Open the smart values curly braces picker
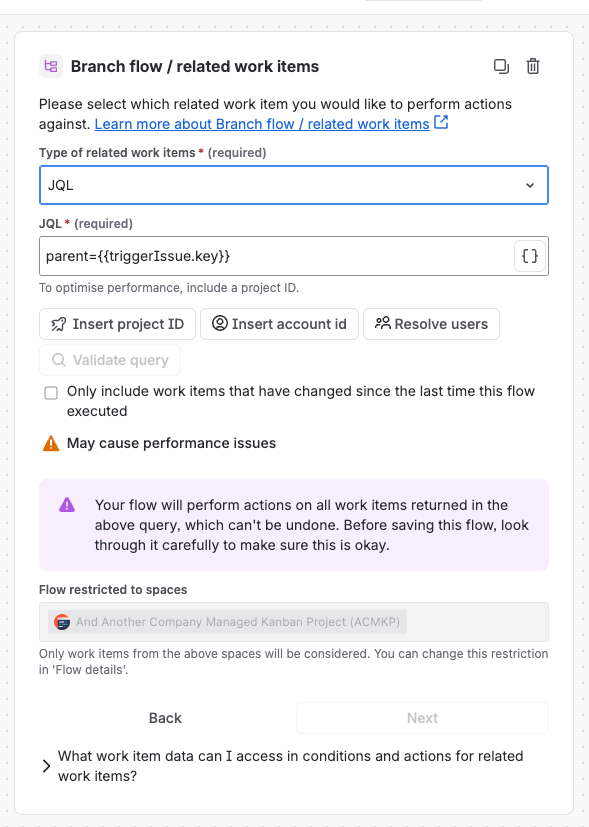Screen dimensions: 589x827 pyautogui.click(x=529, y=256)
